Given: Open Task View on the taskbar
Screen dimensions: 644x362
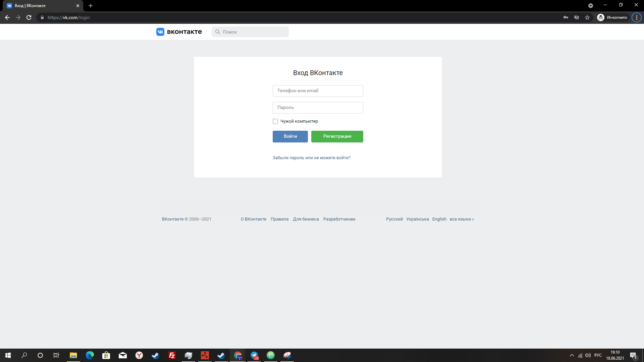Looking at the screenshot, I should coord(56,355).
